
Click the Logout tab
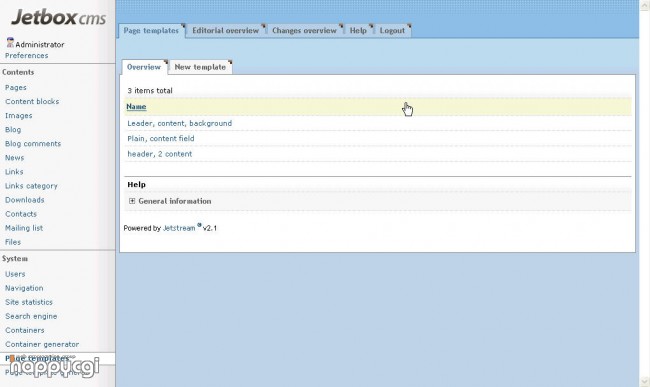pyautogui.click(x=392, y=31)
